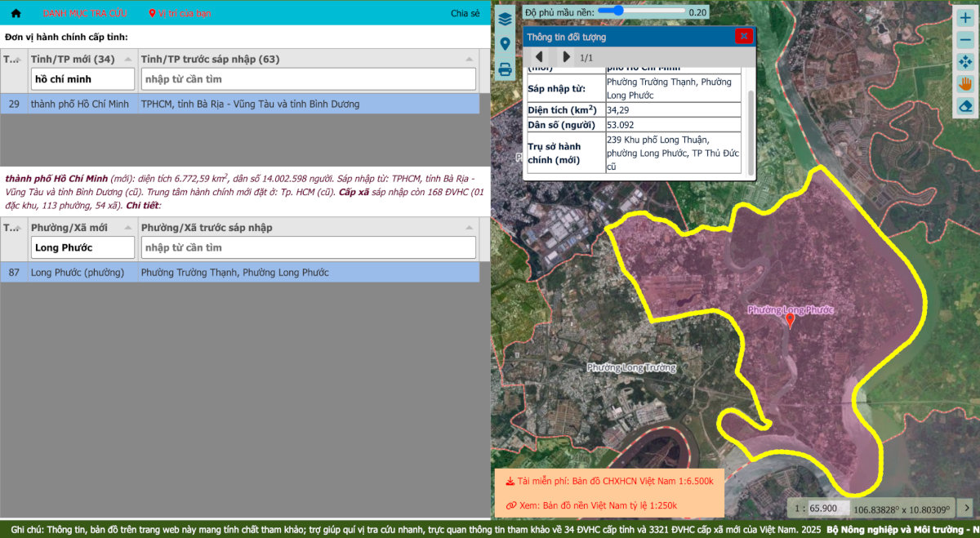This screenshot has width=980, height=538.
Task: Activate the pan hand tool
Action: coord(964,84)
